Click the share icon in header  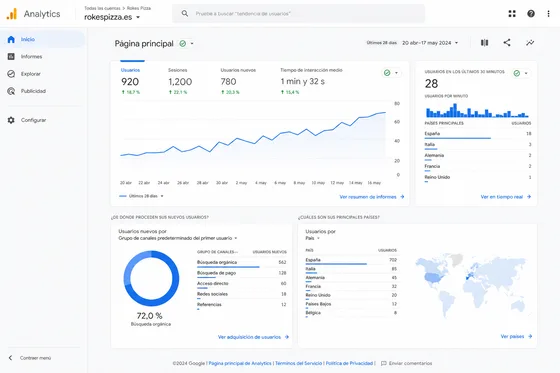[507, 43]
